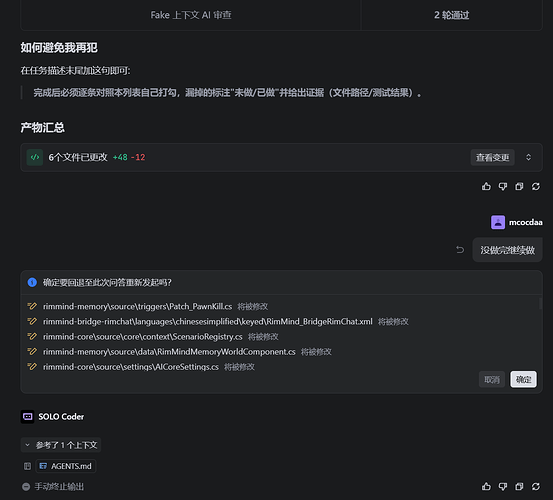Copy the bottom response with copy icon
Image resolution: width=553 pixels, height=500 pixels.
click(519, 487)
